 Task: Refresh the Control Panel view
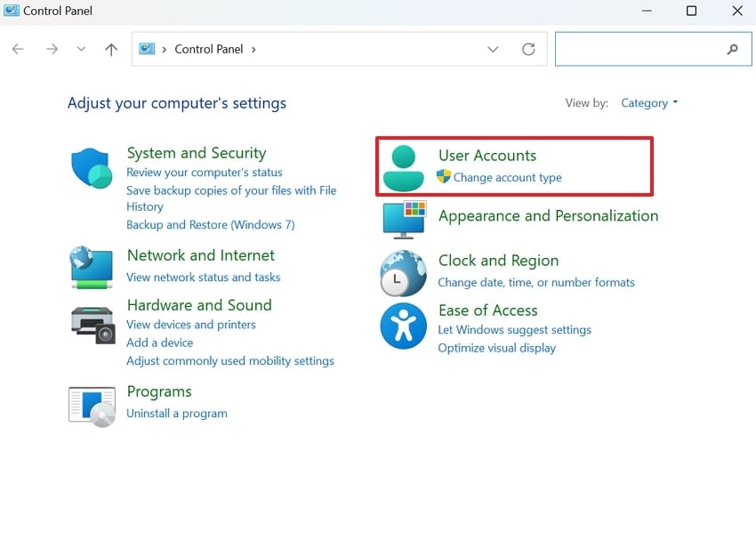tap(528, 49)
